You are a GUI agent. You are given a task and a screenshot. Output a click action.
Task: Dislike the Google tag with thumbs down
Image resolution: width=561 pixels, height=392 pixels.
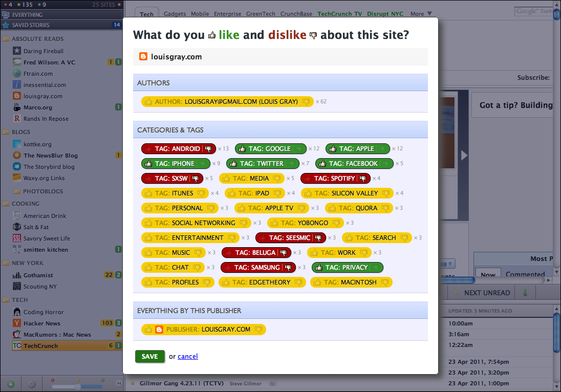click(299, 149)
